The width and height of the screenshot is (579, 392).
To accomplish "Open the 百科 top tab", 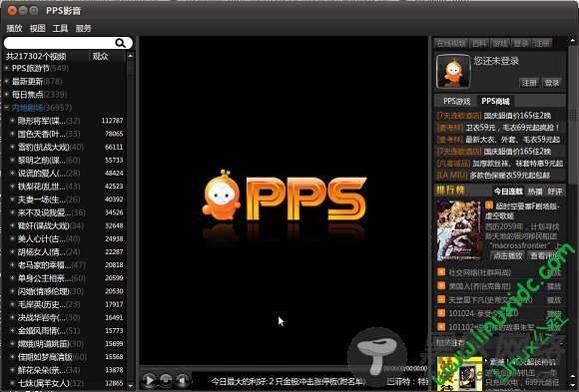I will tap(479, 44).
